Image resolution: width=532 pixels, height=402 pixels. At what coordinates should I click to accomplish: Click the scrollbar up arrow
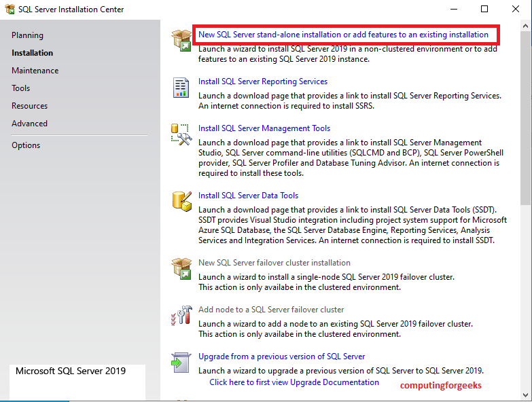tap(526, 26)
